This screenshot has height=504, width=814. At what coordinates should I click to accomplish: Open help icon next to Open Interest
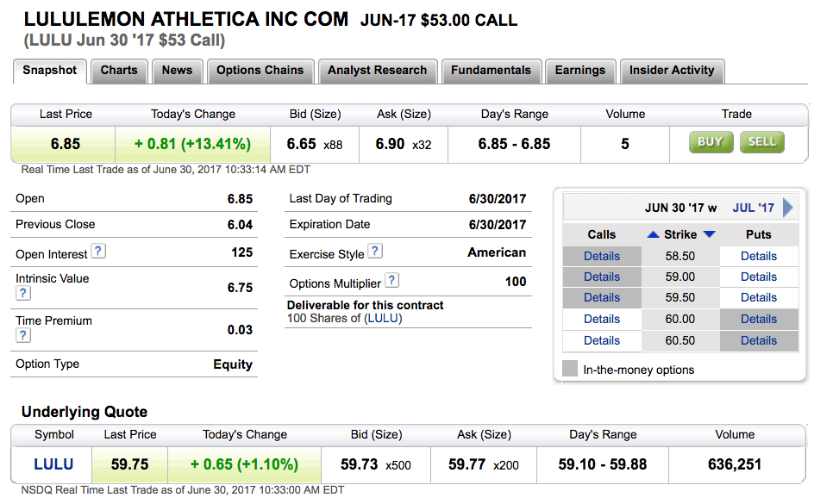pos(99,252)
